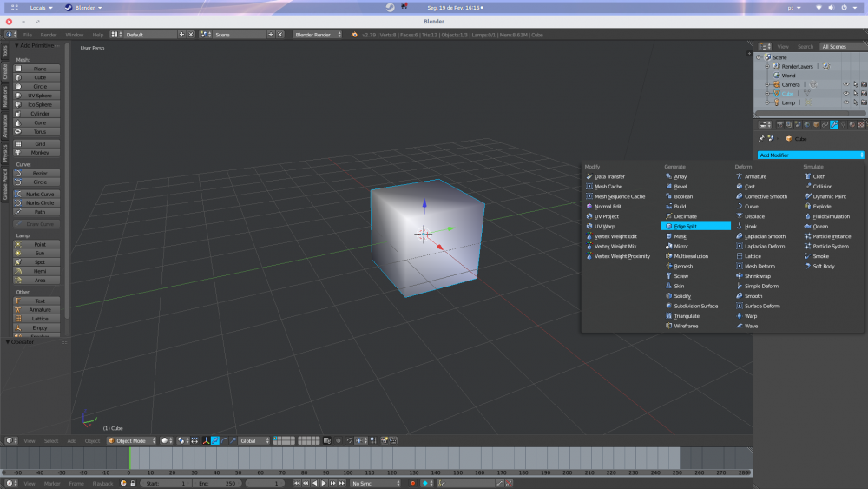Click the viewport shading sphere icon
The image size is (868, 489).
pos(166,441)
